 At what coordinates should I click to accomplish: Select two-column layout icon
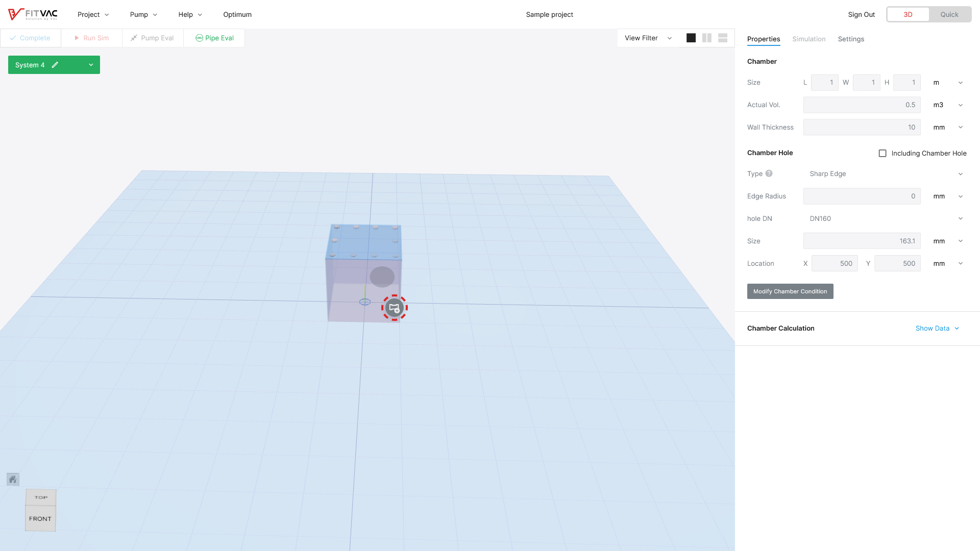pos(707,38)
